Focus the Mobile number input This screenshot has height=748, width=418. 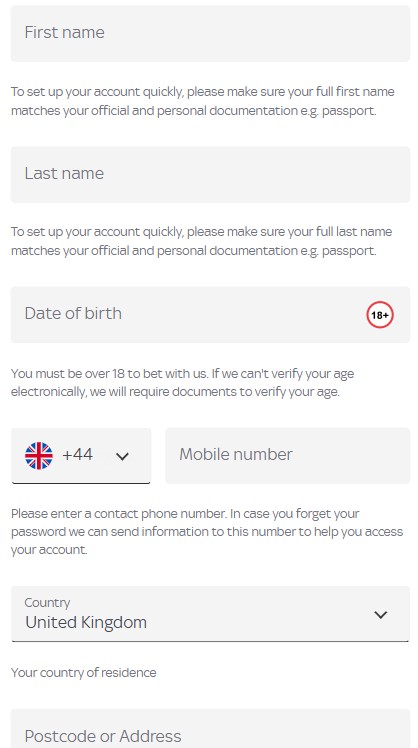(x=288, y=456)
